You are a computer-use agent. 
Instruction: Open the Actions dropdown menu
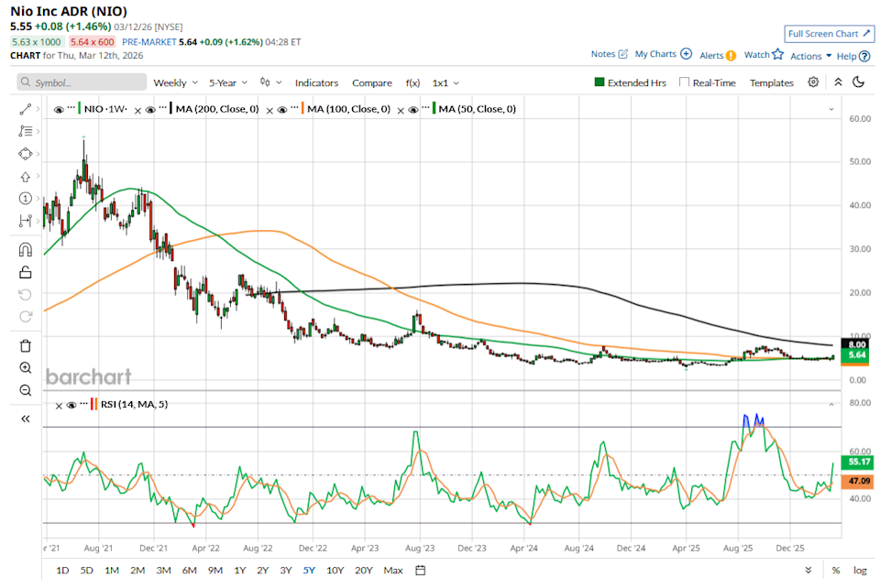pyautogui.click(x=810, y=56)
